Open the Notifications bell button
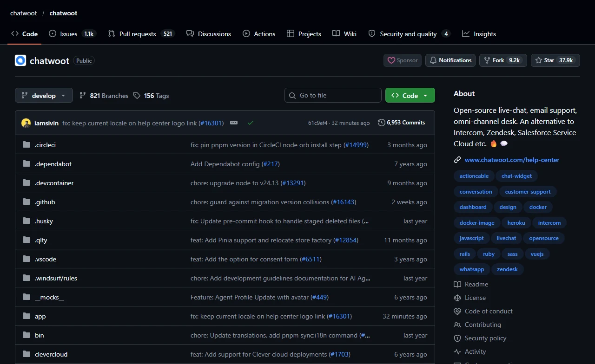Viewport: 595px width, 364px height. 450,60
